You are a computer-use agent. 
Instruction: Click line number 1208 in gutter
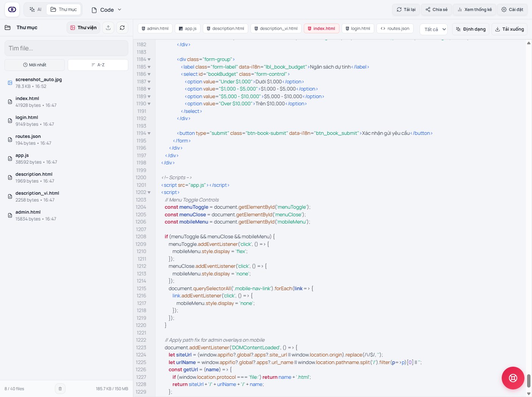141,237
